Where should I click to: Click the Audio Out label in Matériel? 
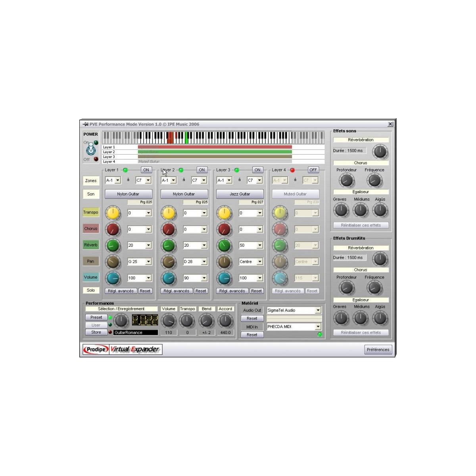point(252,311)
